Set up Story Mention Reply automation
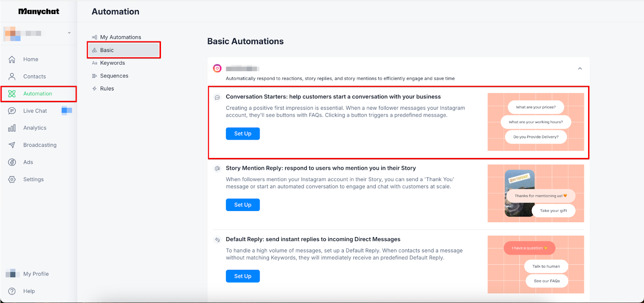 243,205
